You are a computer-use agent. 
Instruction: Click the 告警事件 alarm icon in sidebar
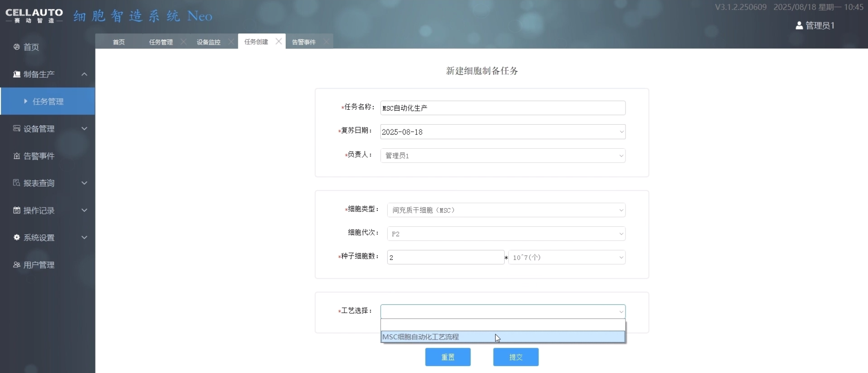(x=16, y=156)
